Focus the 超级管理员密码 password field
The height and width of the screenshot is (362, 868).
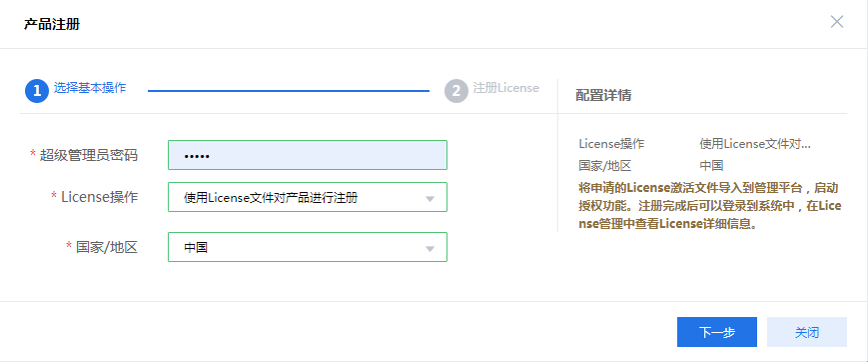308,155
